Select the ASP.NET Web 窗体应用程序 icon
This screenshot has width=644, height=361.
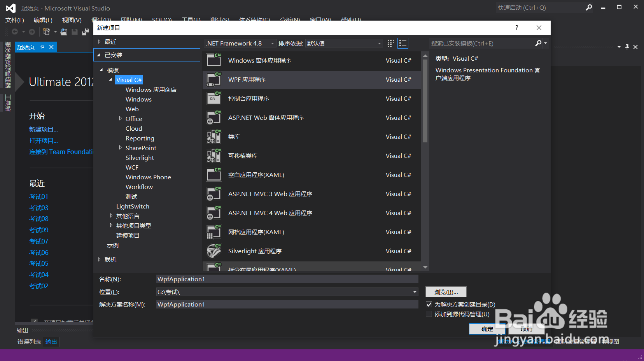[214, 117]
